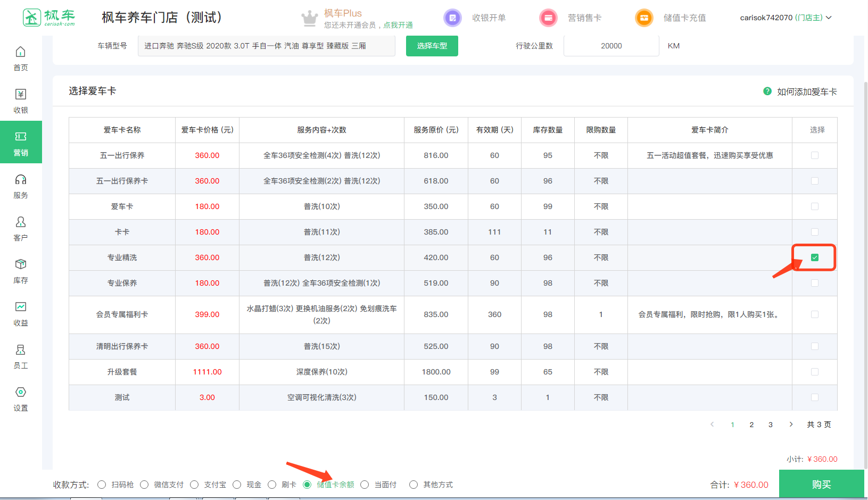
Task: Go to next page using right chevron
Action: (791, 424)
